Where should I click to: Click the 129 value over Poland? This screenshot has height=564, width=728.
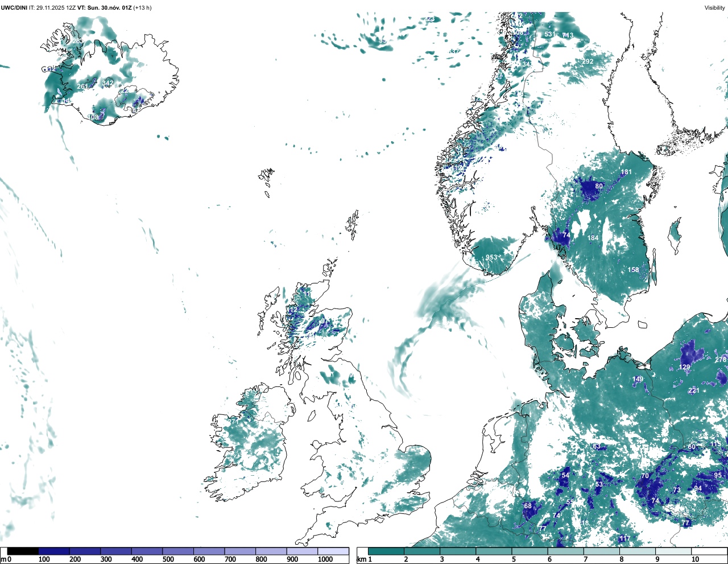(684, 367)
